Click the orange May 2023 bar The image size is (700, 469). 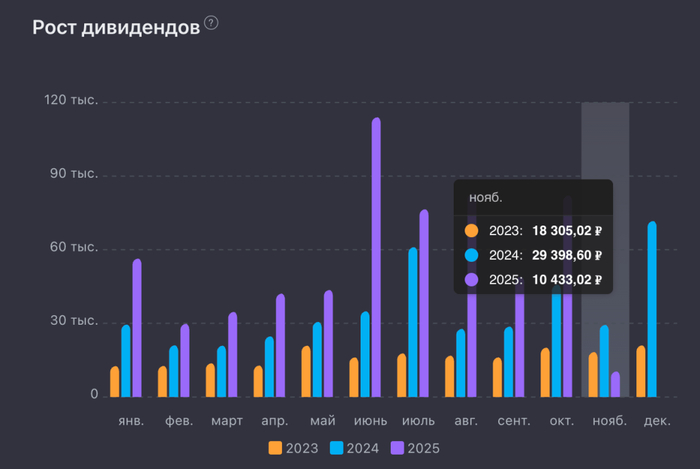[x=306, y=370]
